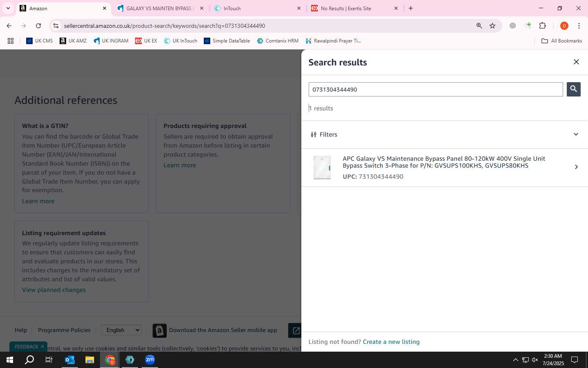Open a new browser tab
This screenshot has width=588, height=368.
(x=411, y=8)
